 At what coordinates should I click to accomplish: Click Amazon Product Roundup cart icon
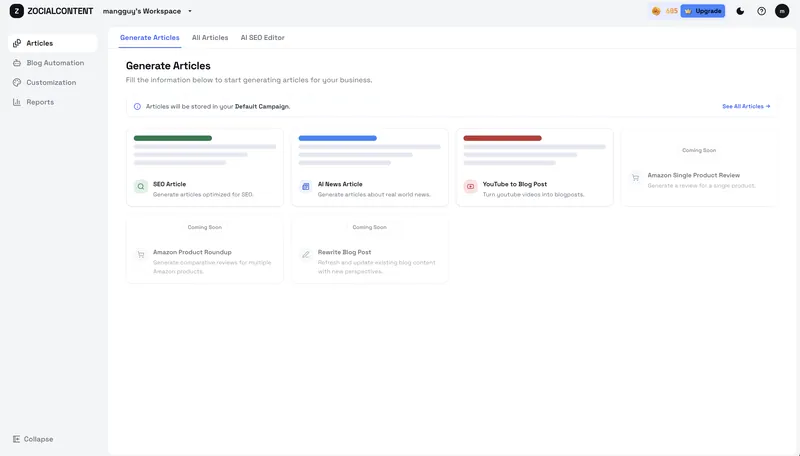[141, 255]
